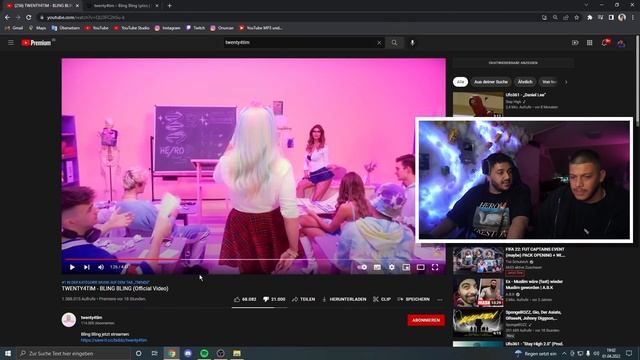Open the Bling Bling streaming link
The width and height of the screenshot is (640, 360).
tap(114, 340)
